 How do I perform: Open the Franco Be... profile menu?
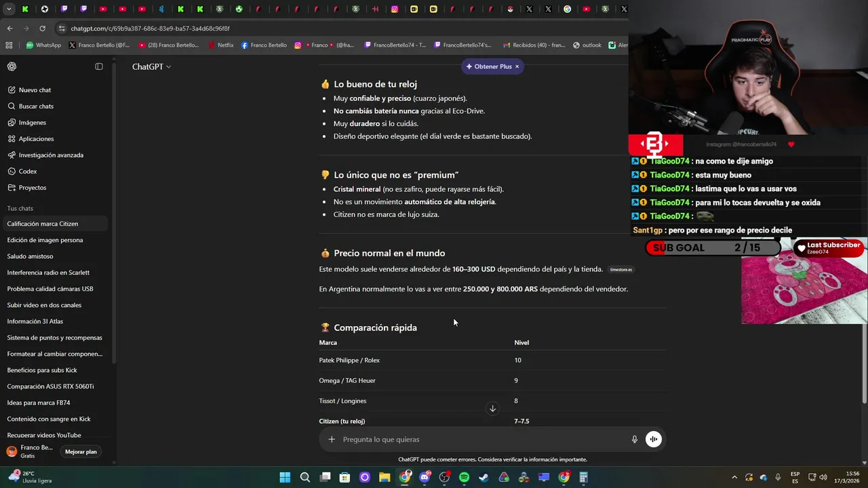pyautogui.click(x=31, y=451)
